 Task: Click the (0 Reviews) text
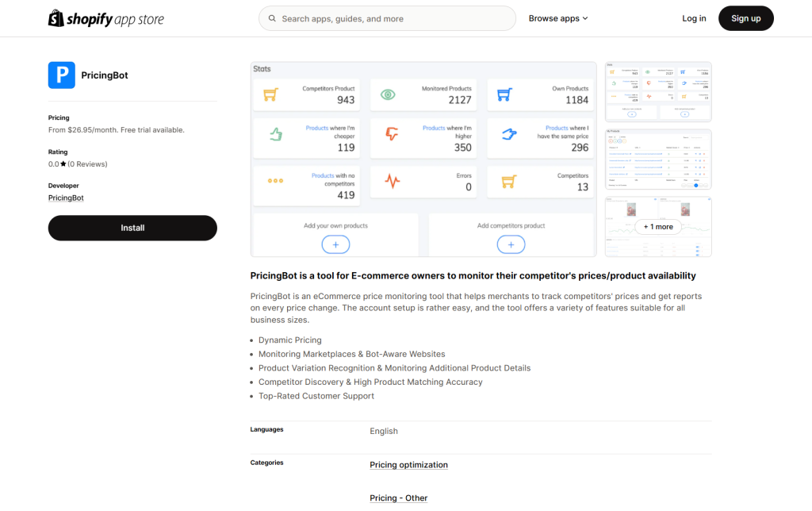point(87,163)
